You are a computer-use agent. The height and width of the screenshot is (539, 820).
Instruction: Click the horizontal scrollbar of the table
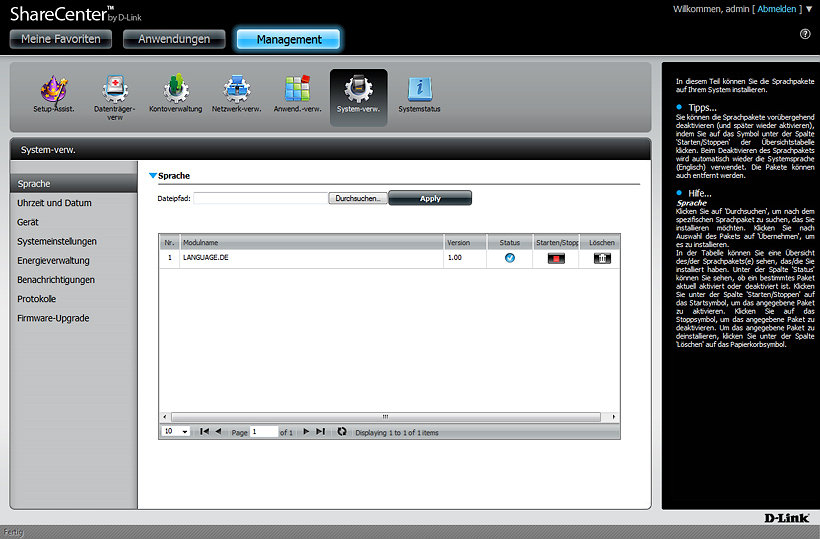pos(385,417)
